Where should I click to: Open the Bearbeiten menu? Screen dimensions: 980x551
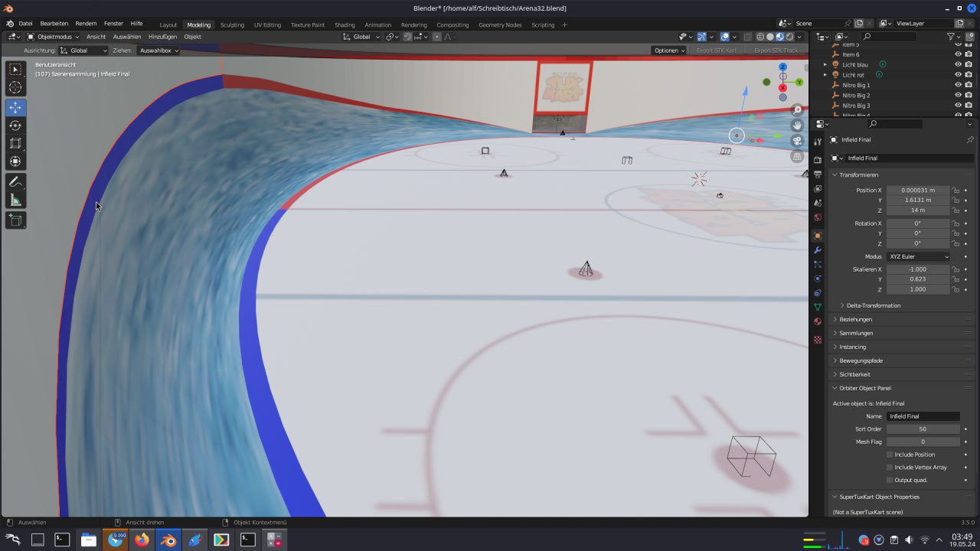[x=54, y=24]
